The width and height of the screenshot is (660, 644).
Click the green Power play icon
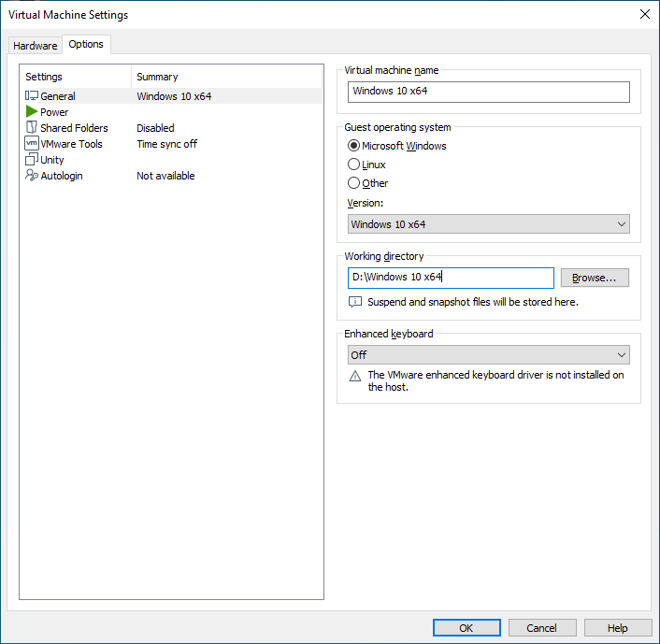32,112
